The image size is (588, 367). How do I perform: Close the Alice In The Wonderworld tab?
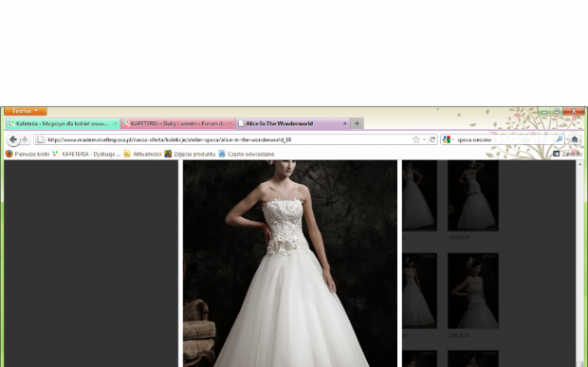(x=345, y=123)
